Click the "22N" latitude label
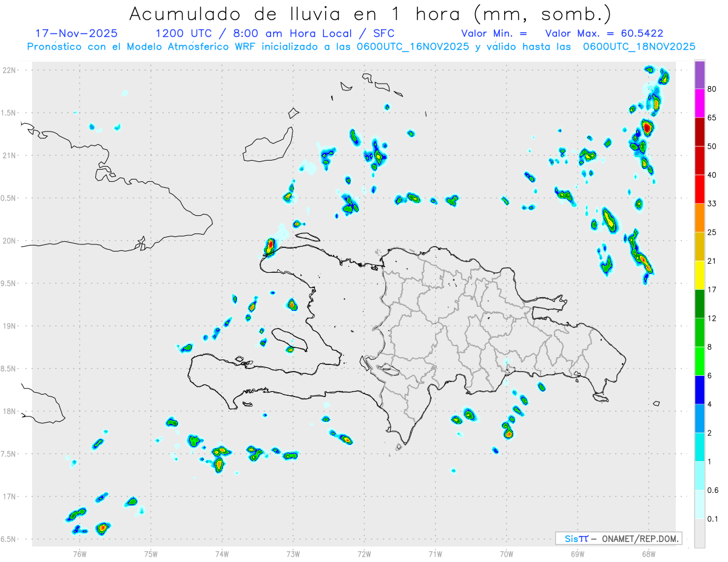 (9, 70)
